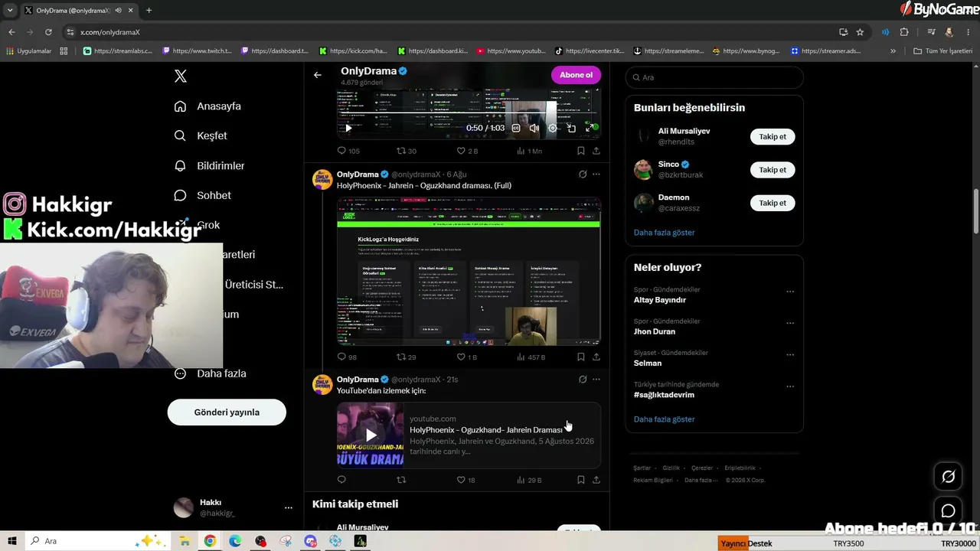980x551 pixels.
Task: Open options for Jhon Duran trend
Action: point(790,323)
